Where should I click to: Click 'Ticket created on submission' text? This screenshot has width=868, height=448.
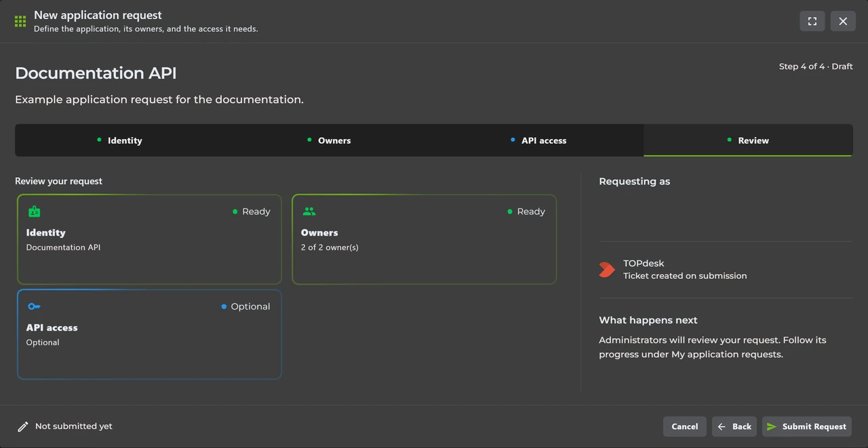(685, 276)
